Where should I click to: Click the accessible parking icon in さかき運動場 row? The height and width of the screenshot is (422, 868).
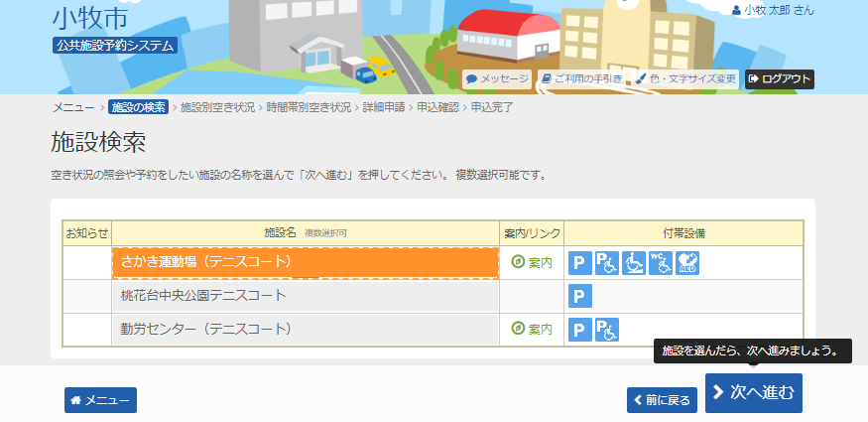coord(607,263)
